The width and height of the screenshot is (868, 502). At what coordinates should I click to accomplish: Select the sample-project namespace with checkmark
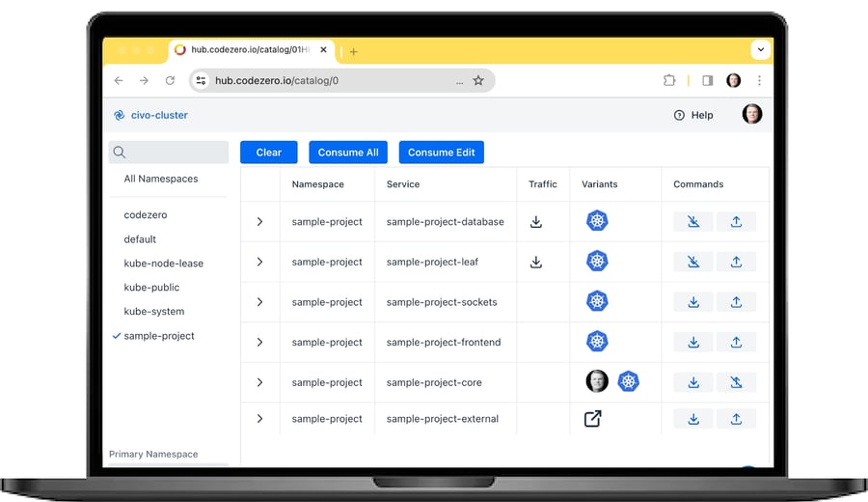point(159,336)
